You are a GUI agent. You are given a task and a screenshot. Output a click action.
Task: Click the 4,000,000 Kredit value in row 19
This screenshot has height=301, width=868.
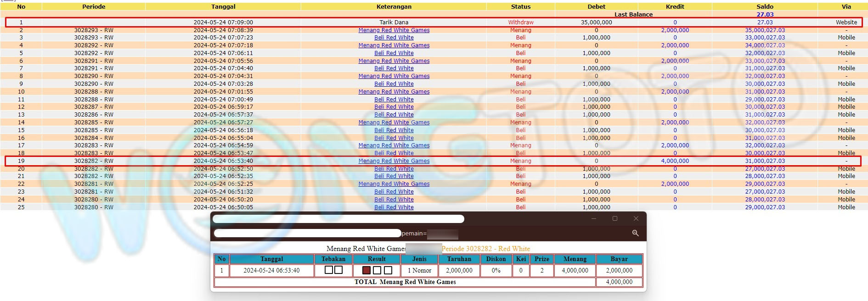click(x=675, y=161)
